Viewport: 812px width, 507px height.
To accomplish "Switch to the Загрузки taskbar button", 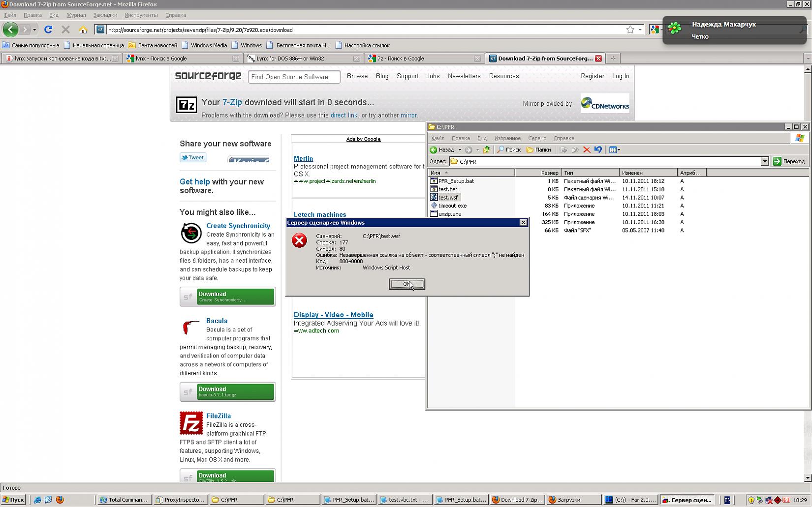I will tap(573, 500).
